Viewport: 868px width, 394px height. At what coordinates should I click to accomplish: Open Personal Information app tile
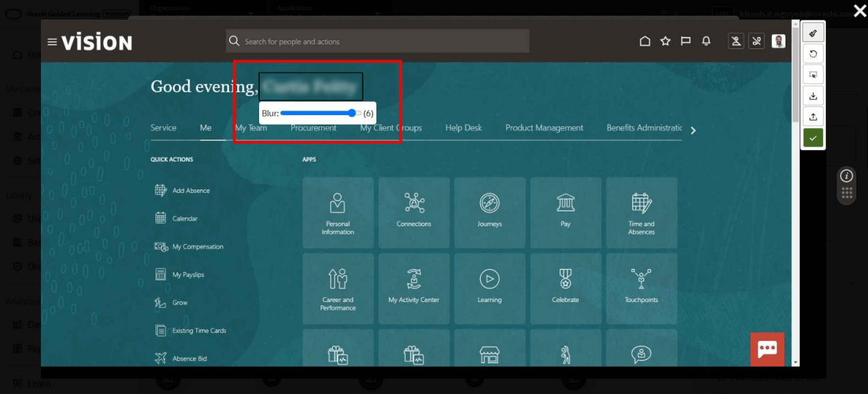[x=338, y=213]
